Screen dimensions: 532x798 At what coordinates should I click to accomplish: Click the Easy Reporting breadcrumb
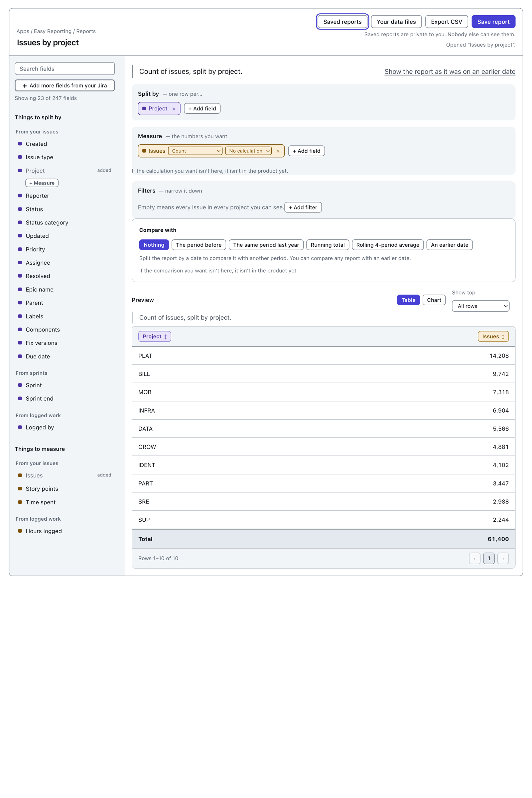pyautogui.click(x=53, y=31)
